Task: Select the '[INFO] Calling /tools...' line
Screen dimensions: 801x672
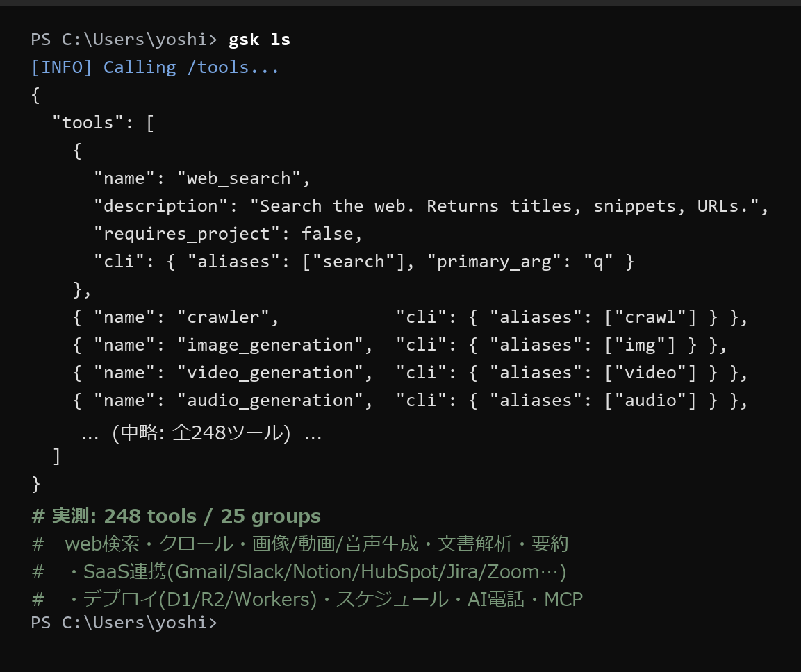Action: pyautogui.click(x=156, y=67)
